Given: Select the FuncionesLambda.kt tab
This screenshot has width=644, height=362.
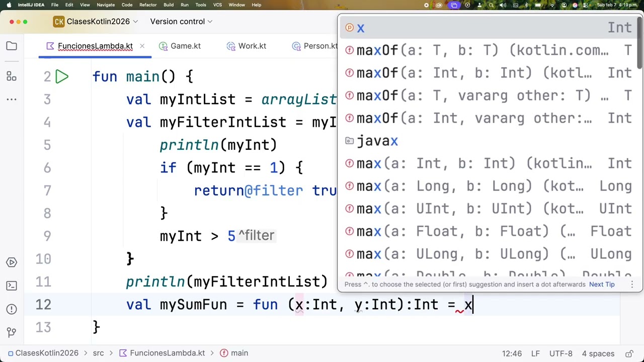Looking at the screenshot, I should tap(95, 46).
